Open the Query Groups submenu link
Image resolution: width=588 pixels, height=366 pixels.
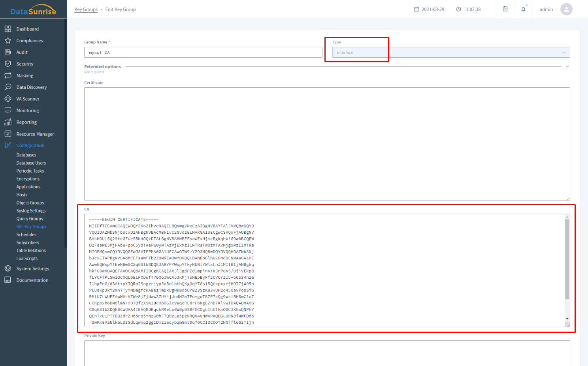click(30, 219)
